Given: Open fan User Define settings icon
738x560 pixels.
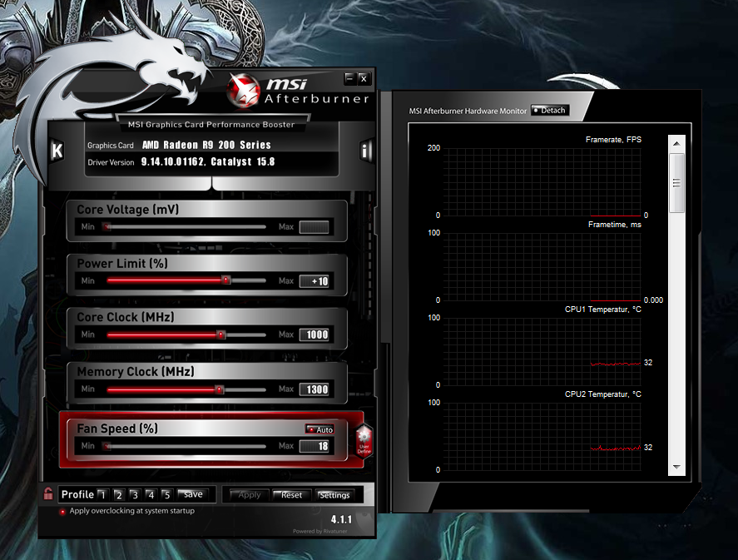Looking at the screenshot, I should point(364,440).
